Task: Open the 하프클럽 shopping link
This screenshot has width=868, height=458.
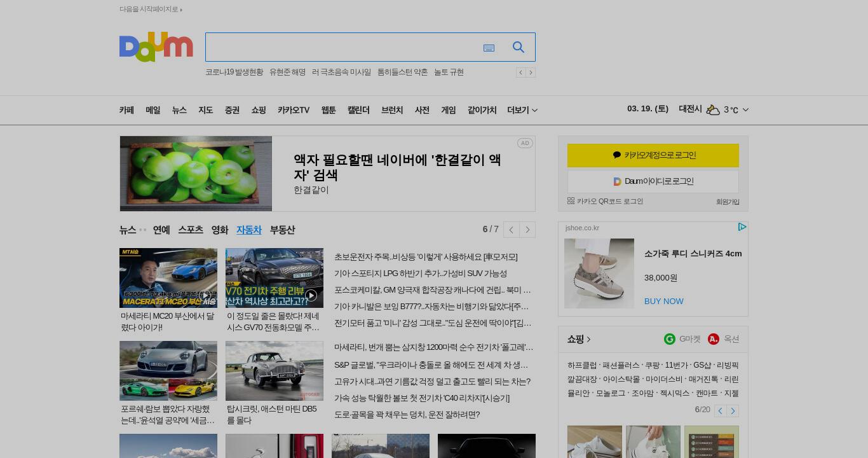Action: (582, 365)
